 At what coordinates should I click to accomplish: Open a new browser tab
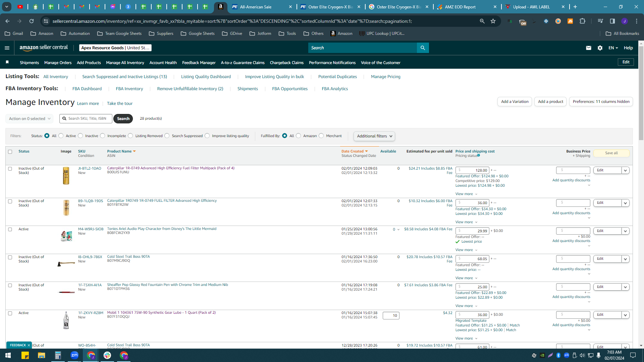[575, 7]
